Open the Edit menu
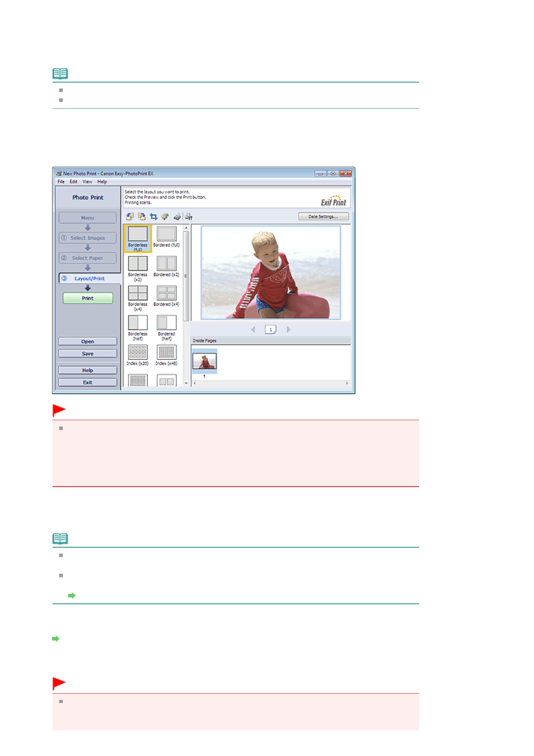The image size is (534, 756). (x=74, y=182)
